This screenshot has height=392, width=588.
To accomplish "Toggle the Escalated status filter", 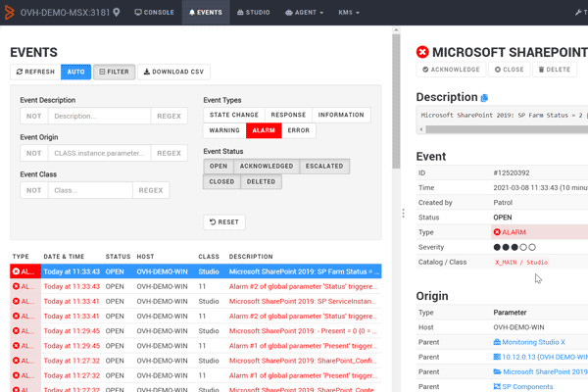I will click(324, 167).
